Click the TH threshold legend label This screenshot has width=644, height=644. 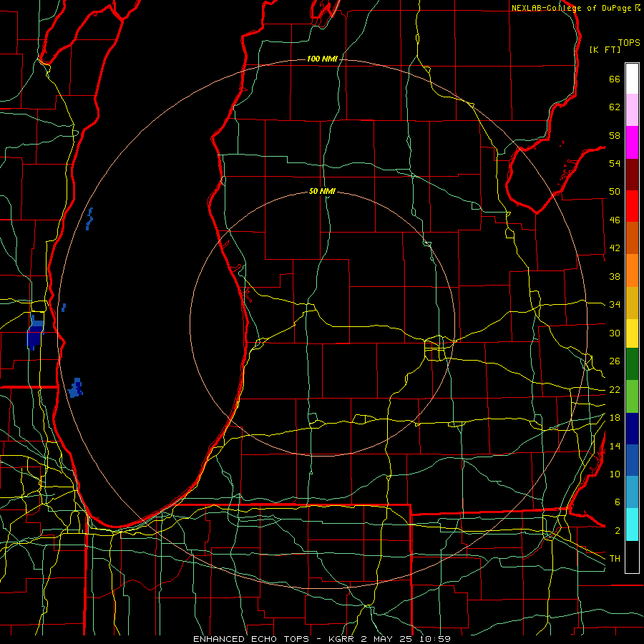point(615,559)
